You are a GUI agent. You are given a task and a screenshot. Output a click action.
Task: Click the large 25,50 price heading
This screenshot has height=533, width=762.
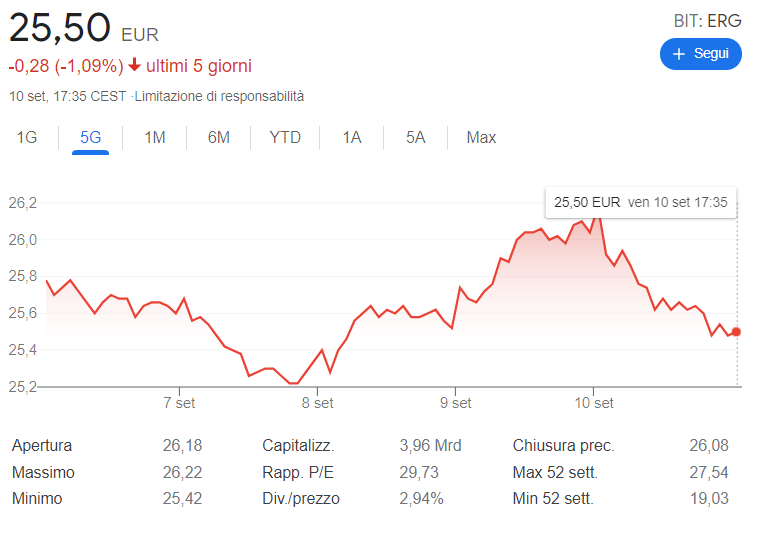[59, 29]
